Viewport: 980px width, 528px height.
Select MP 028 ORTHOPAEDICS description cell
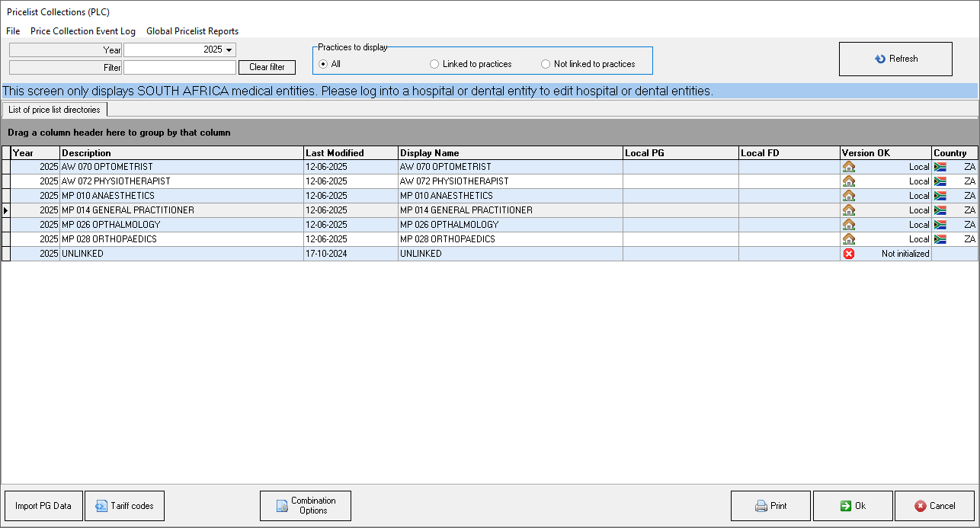tap(181, 239)
